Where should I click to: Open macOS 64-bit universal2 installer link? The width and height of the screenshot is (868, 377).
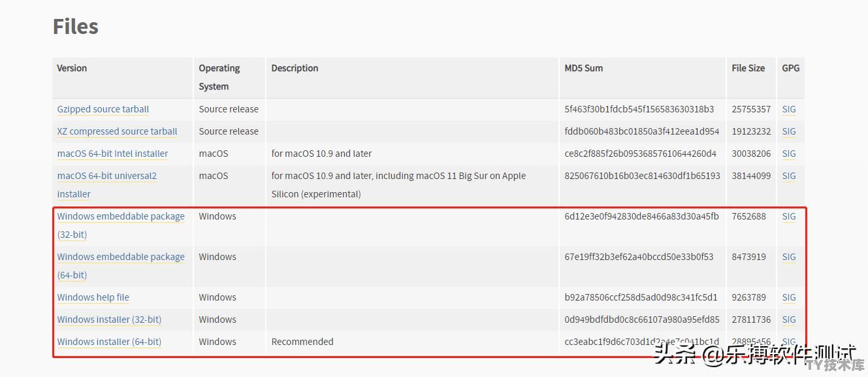pos(107,185)
